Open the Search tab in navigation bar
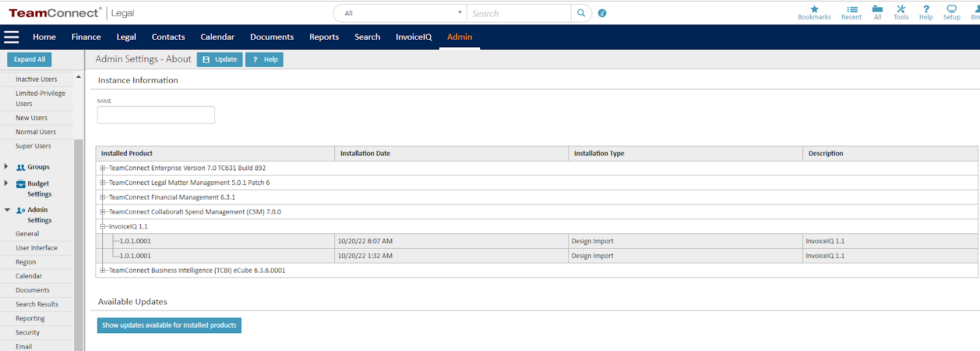 pyautogui.click(x=367, y=37)
